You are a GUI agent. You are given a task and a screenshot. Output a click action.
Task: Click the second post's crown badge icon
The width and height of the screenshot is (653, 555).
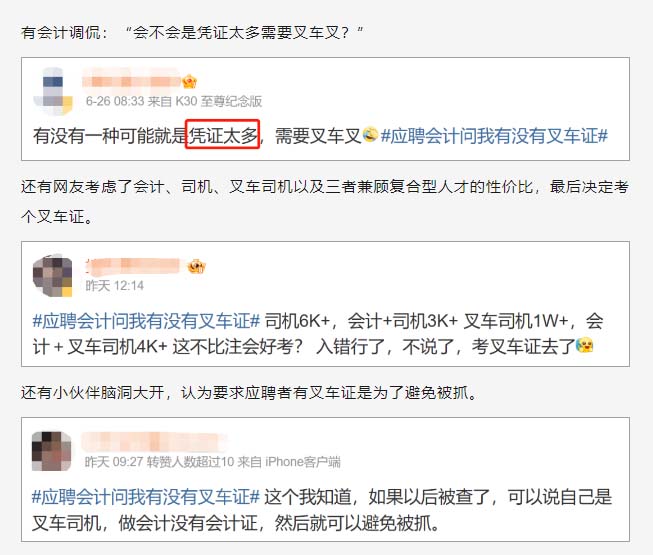pyautogui.click(x=196, y=266)
